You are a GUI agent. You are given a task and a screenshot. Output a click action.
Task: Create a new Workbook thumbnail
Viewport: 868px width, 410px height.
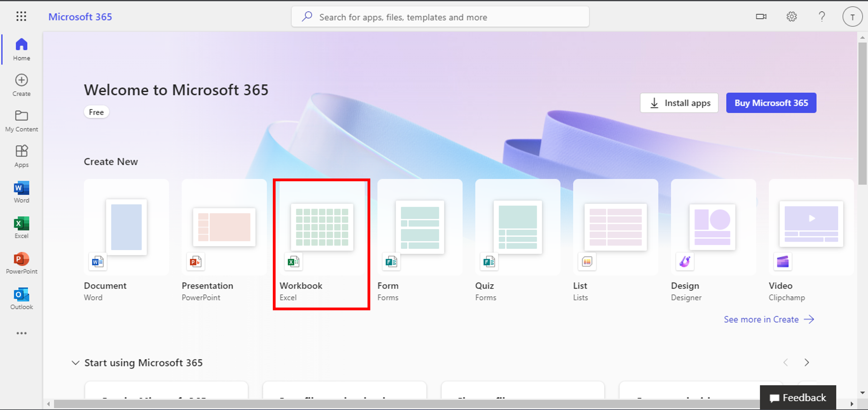pos(322,227)
